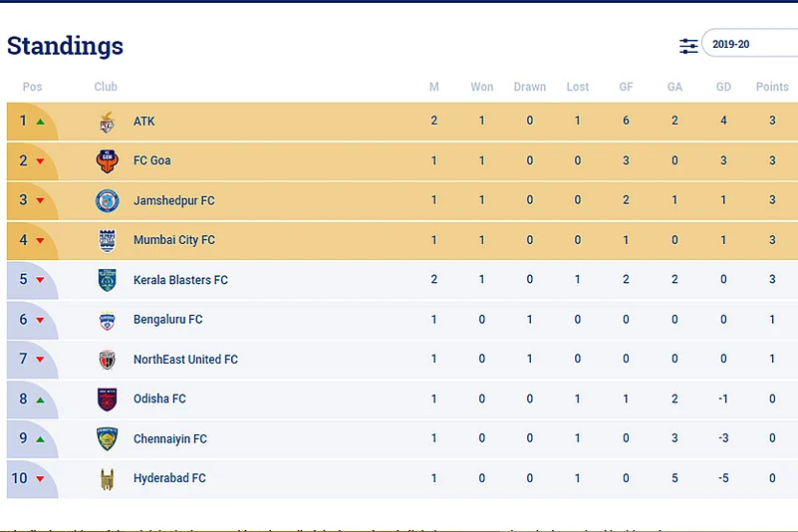This screenshot has width=798, height=532.
Task: Click the GD column header
Action: (x=724, y=87)
